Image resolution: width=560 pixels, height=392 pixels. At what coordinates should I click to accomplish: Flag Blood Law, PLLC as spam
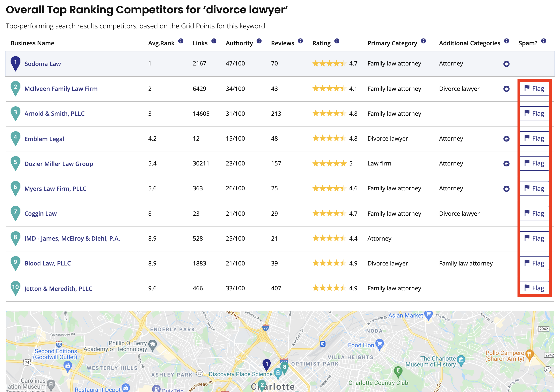(x=534, y=263)
